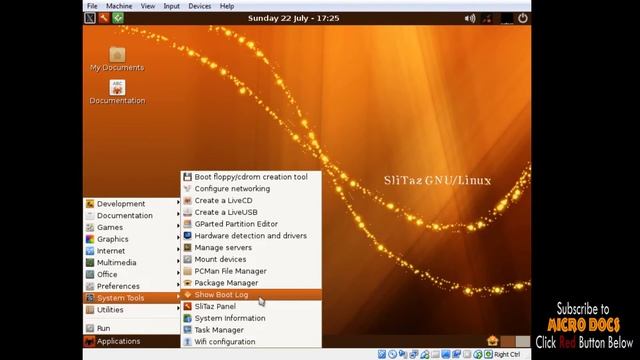Click the VirtualBox mouse integration status icon
Image resolution: width=640 pixels, height=360 pixels.
(x=478, y=354)
